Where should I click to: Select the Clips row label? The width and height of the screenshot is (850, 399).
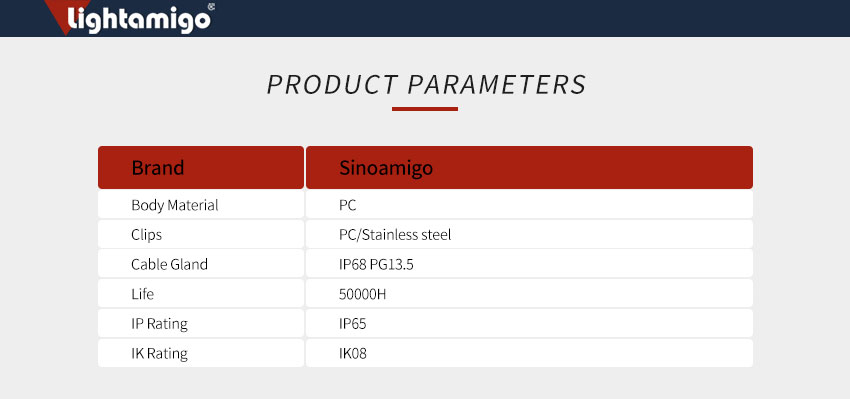[146, 235]
